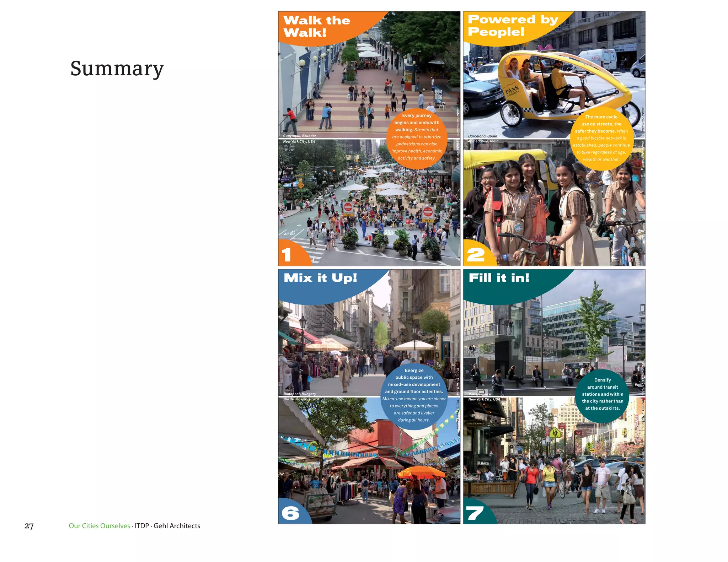
Task: Click the 'Rio de Janeiro, Brazil' photo caption
Action: tap(301, 399)
